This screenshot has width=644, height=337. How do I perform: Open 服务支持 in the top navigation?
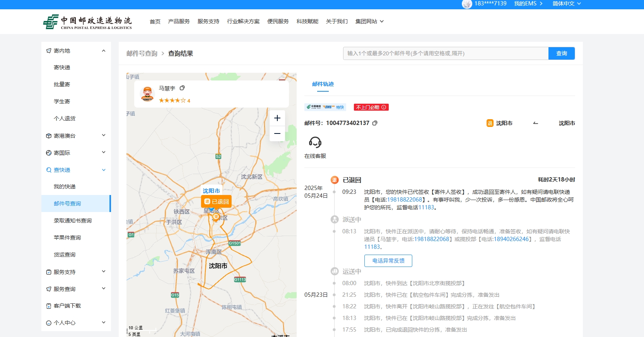pyautogui.click(x=208, y=21)
